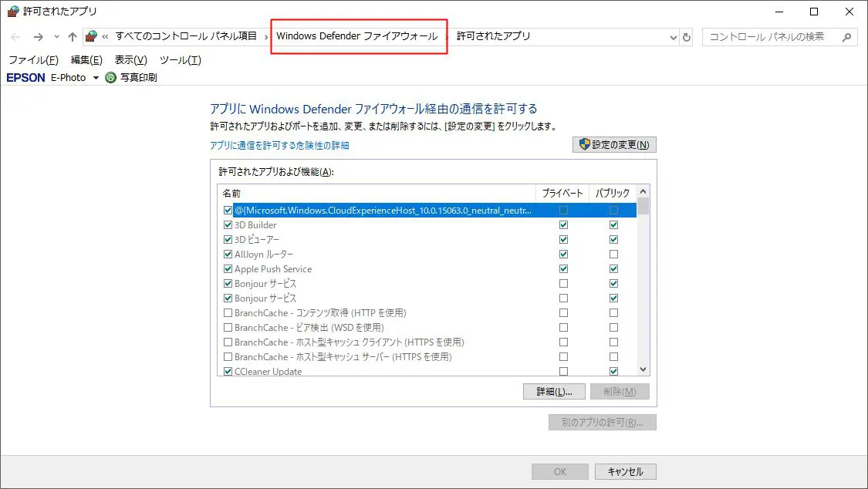Open the recent locations dropdown arrow
868x489 pixels.
point(56,37)
